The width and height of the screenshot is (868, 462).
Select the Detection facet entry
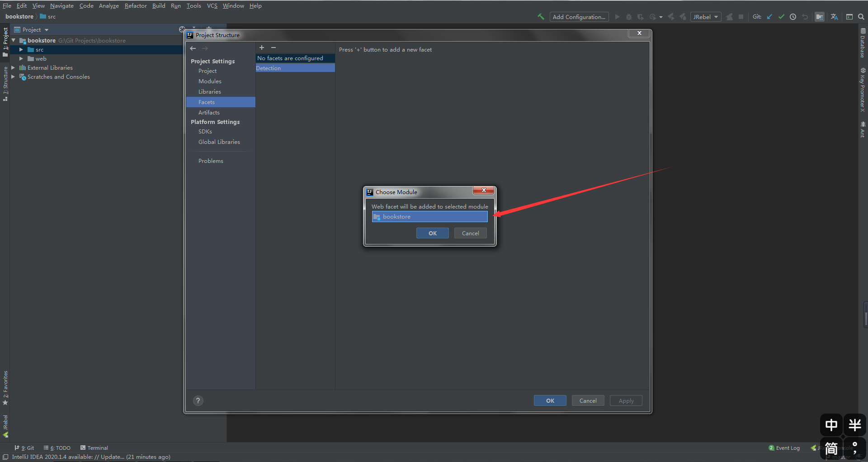[295, 68]
